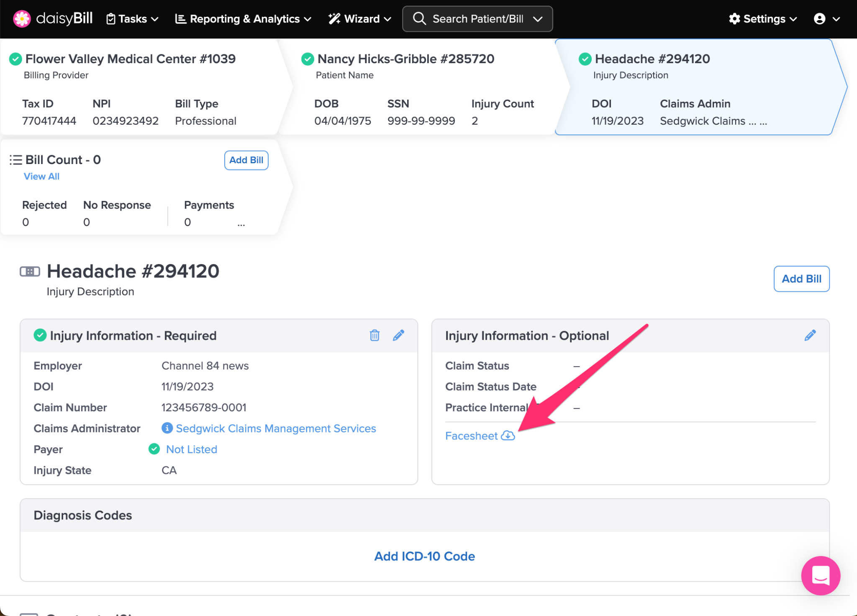Click the user account profile icon
The height and width of the screenshot is (616, 857).
[x=819, y=19]
